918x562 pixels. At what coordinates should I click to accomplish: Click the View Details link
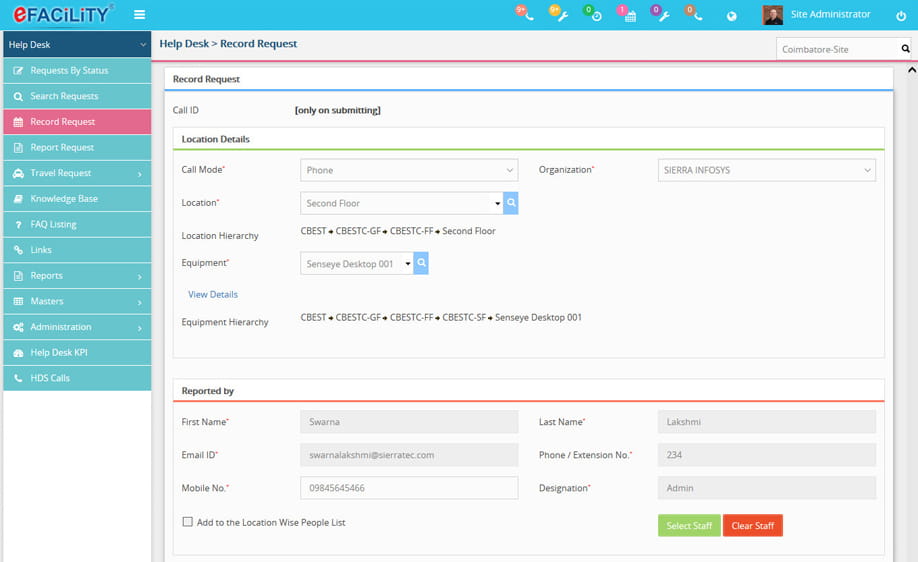213,295
